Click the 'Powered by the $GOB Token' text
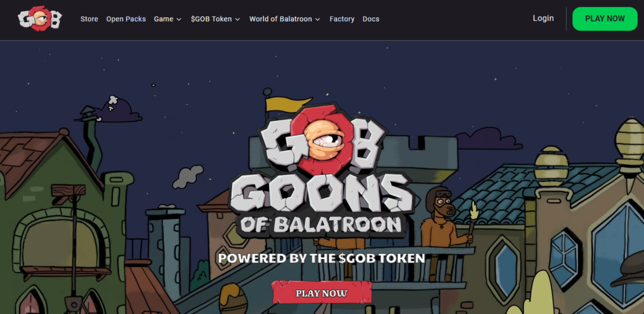The image size is (644, 314). click(x=322, y=258)
